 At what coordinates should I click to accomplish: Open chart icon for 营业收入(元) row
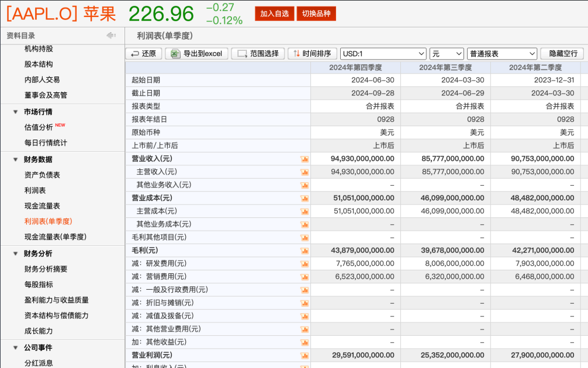click(x=305, y=159)
